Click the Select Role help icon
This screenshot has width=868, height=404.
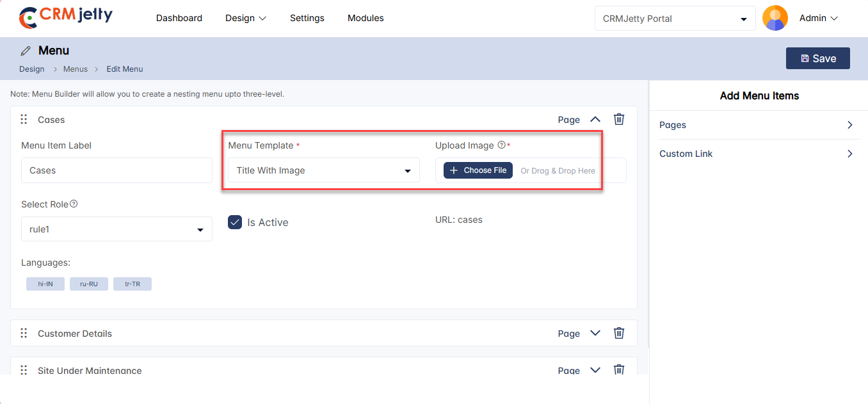[74, 204]
